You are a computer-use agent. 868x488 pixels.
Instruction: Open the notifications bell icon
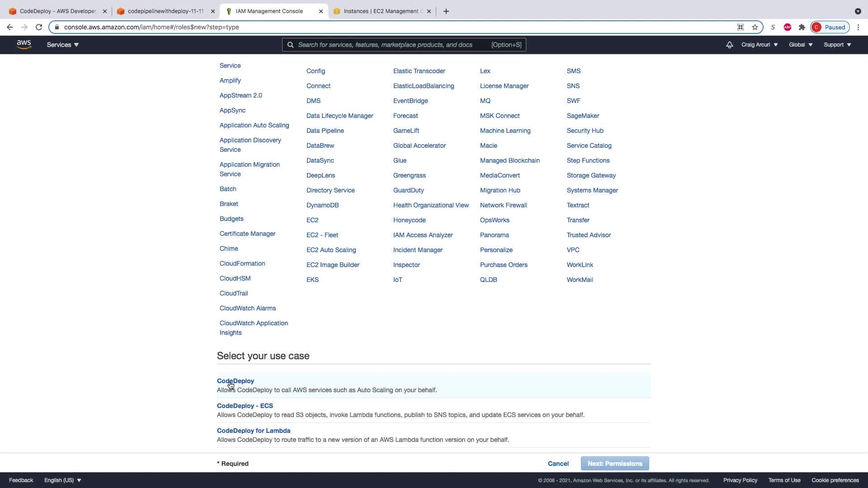(x=729, y=45)
